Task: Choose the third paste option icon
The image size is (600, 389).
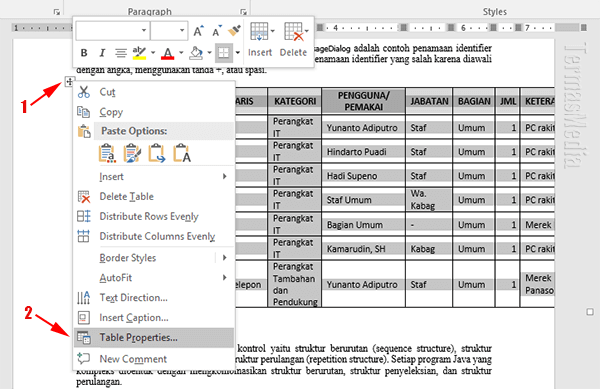Action: (157, 153)
